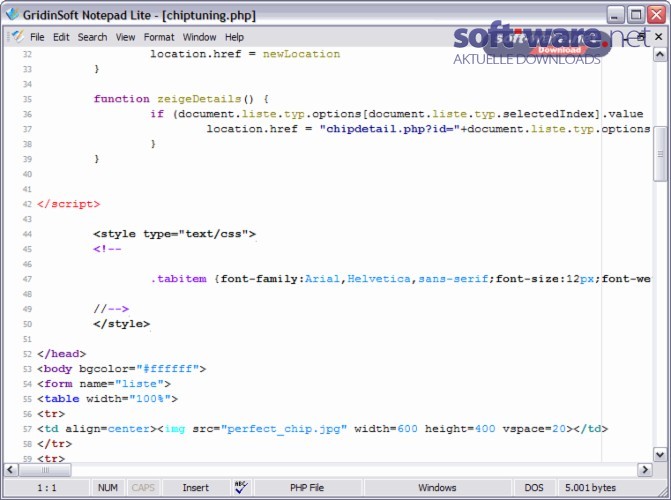Click line number 42 in the gutter
Screen dimensions: 671x500
(x=27, y=204)
